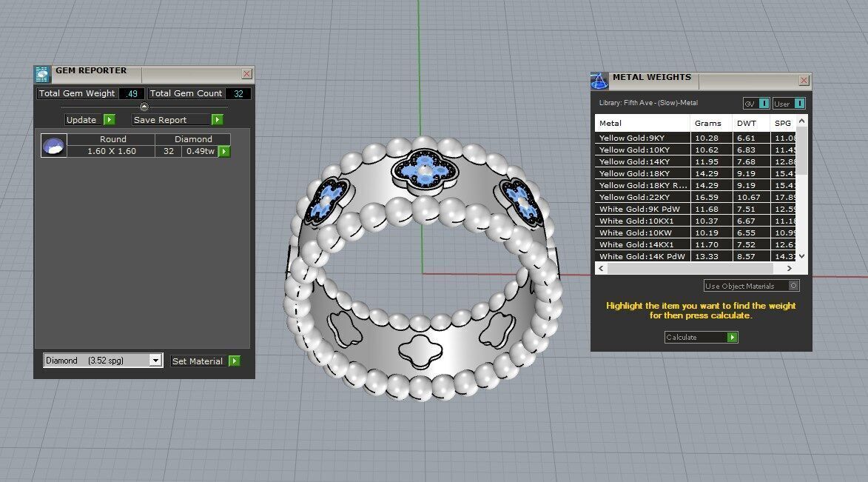Click the metal table scroll-up arrow

coord(801,120)
